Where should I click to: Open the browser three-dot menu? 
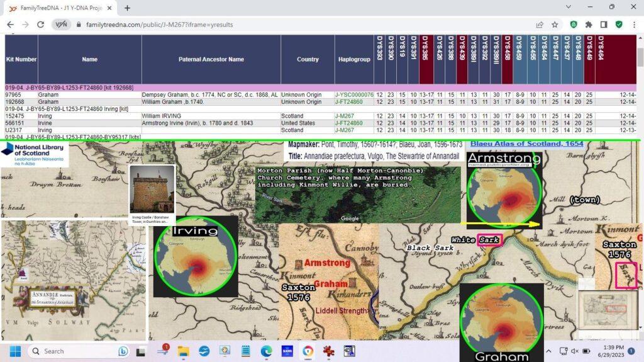(634, 25)
